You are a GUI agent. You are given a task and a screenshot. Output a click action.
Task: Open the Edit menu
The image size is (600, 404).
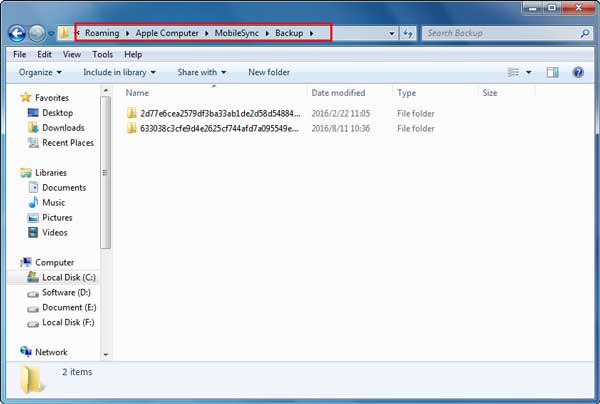pos(44,54)
